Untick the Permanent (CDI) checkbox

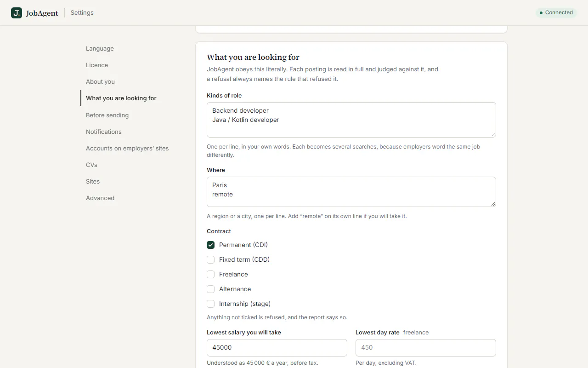pos(210,245)
